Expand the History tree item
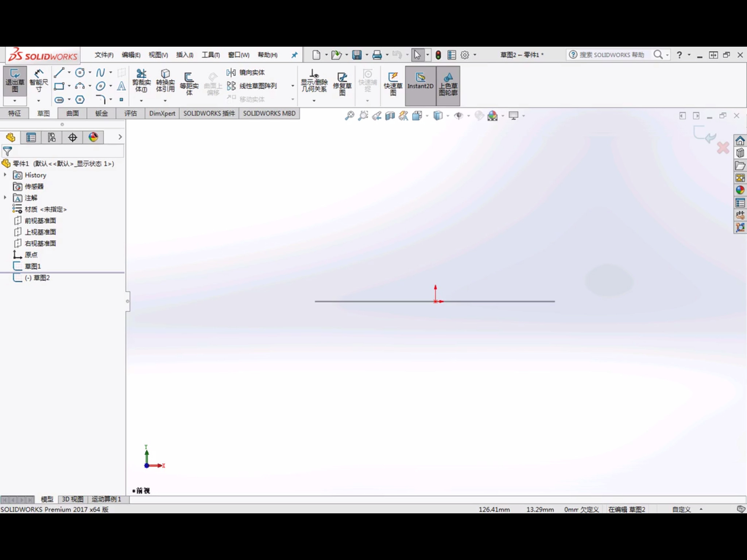Screen dimensions: 747x560 point(5,175)
